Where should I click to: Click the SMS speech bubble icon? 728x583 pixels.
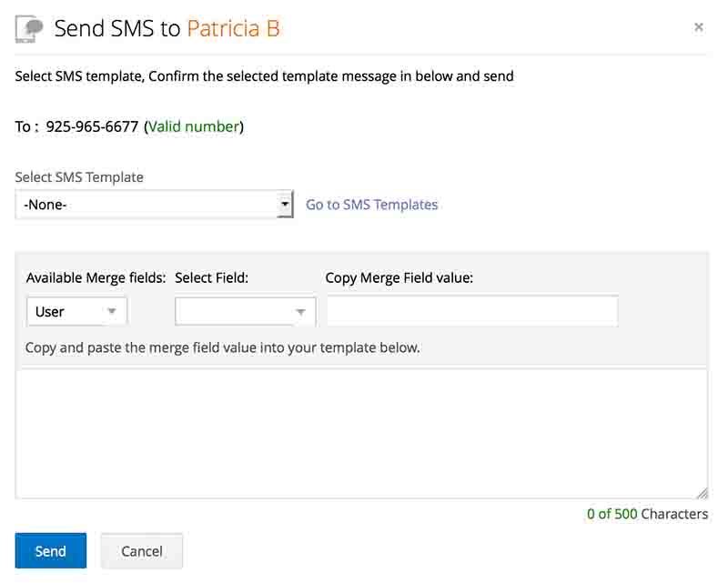coord(30,28)
